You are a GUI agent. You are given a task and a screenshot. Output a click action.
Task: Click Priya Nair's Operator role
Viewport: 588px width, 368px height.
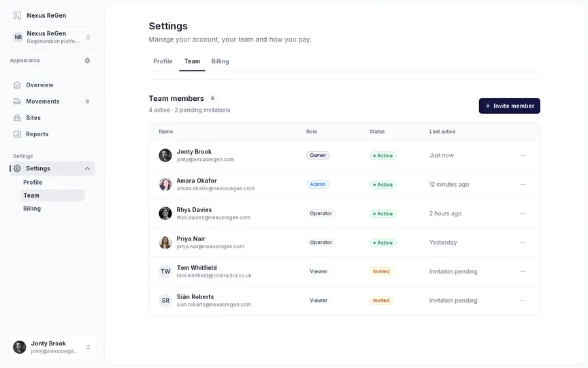point(321,243)
